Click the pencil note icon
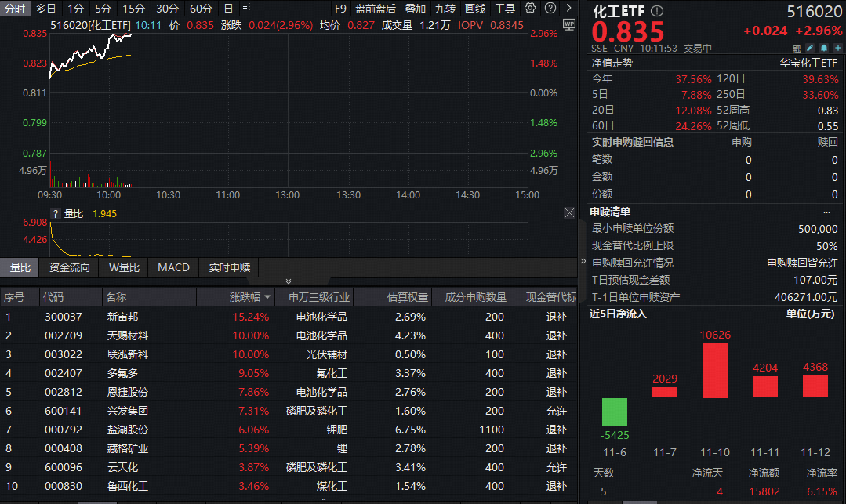The width and height of the screenshot is (846, 504). (811, 49)
